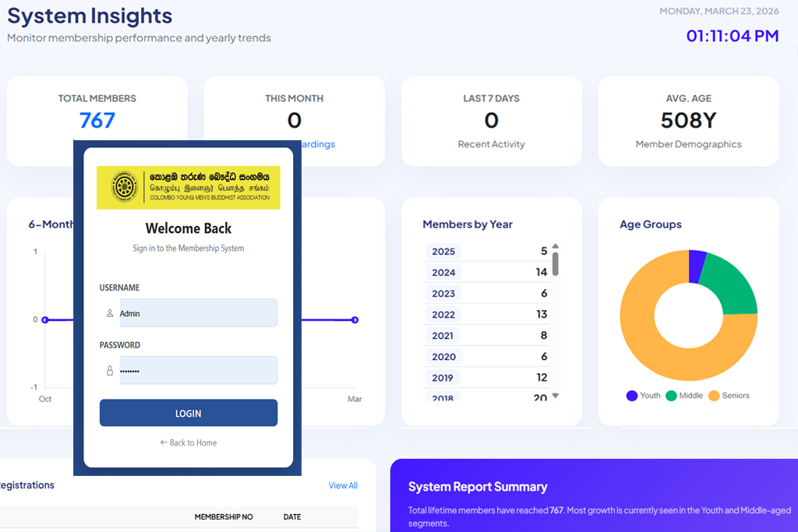This screenshot has width=798, height=532.
Task: Select the 2025 year row
Action: click(486, 252)
